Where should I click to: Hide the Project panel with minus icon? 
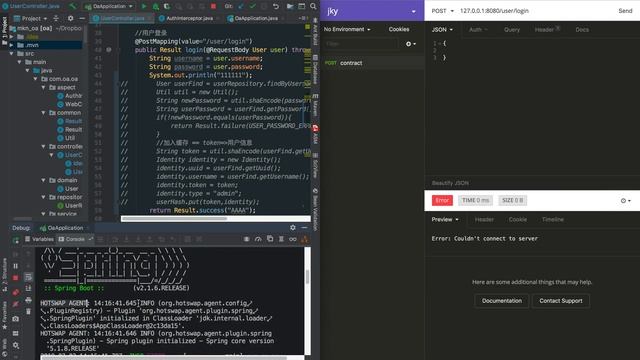click(x=82, y=18)
